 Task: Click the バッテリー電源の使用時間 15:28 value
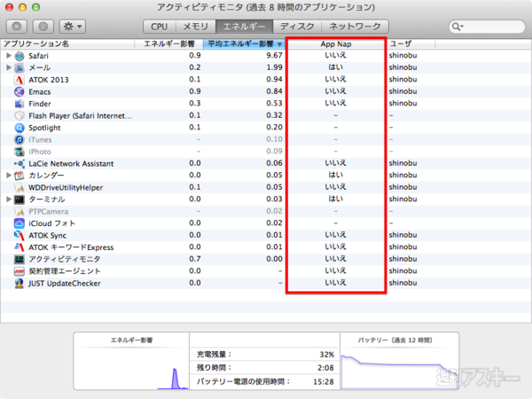click(x=324, y=381)
